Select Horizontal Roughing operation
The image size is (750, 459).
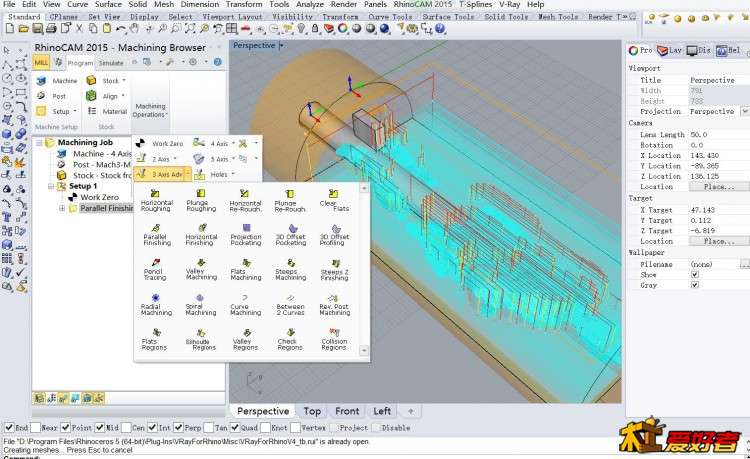[156, 200]
